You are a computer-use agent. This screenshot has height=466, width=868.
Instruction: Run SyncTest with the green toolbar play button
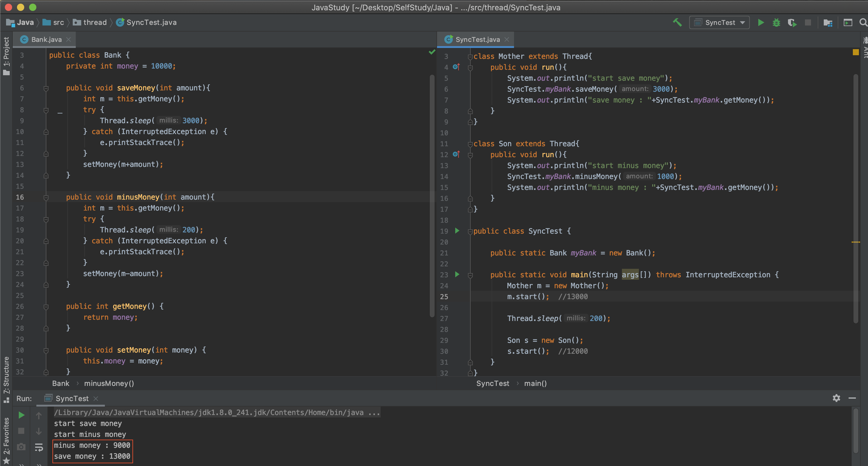click(760, 22)
